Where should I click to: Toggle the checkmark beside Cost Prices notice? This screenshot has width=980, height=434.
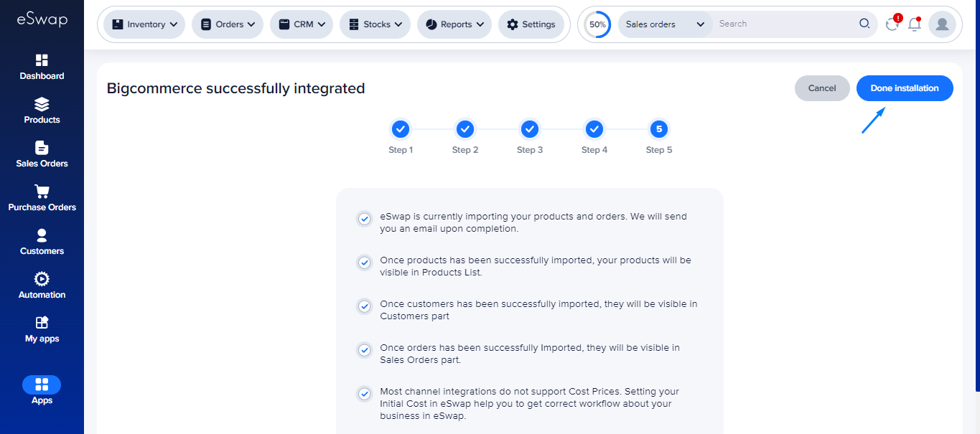pos(365,394)
